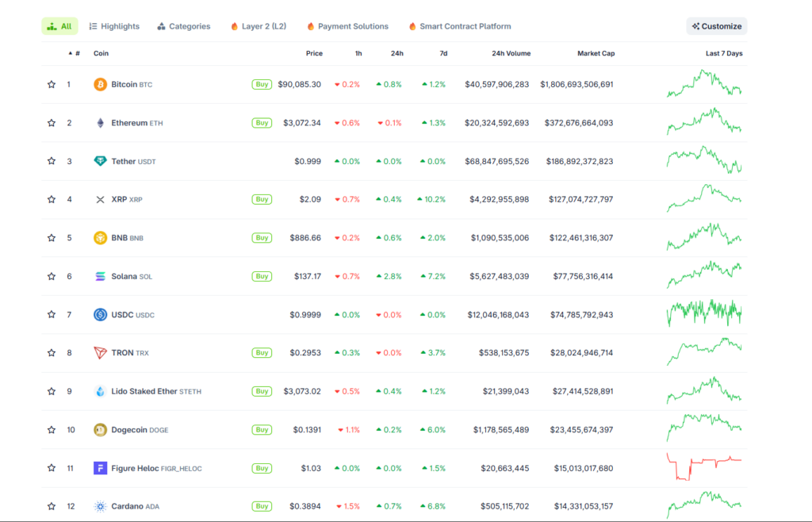Add Cardano to favorites with star
Screen dimensions: 812x522
point(52,506)
